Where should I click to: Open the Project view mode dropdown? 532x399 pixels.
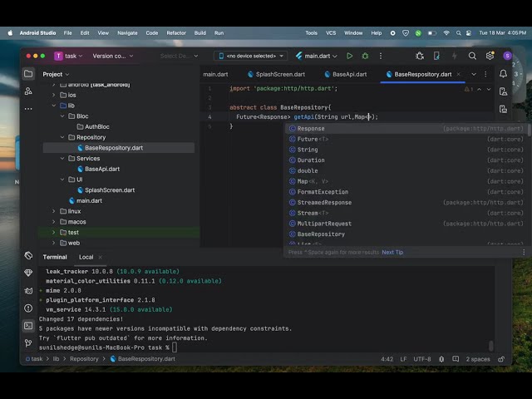click(56, 74)
